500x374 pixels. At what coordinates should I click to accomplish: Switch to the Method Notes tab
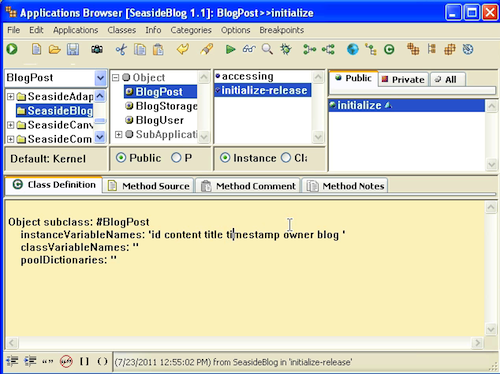tap(345, 186)
